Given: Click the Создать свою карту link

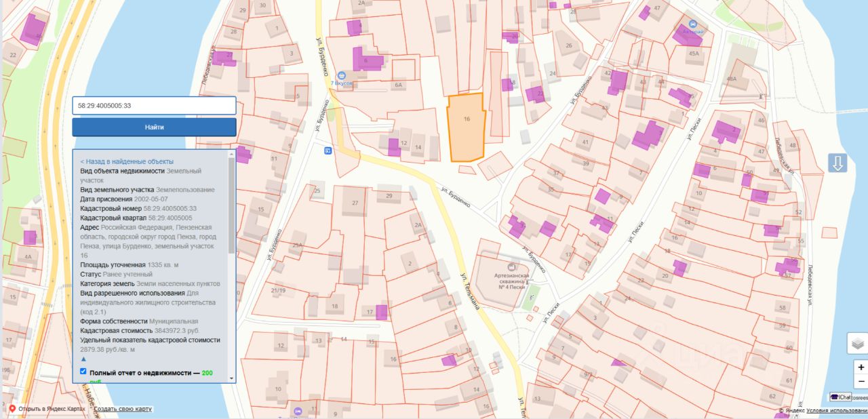Looking at the screenshot, I should pyautogui.click(x=123, y=409).
